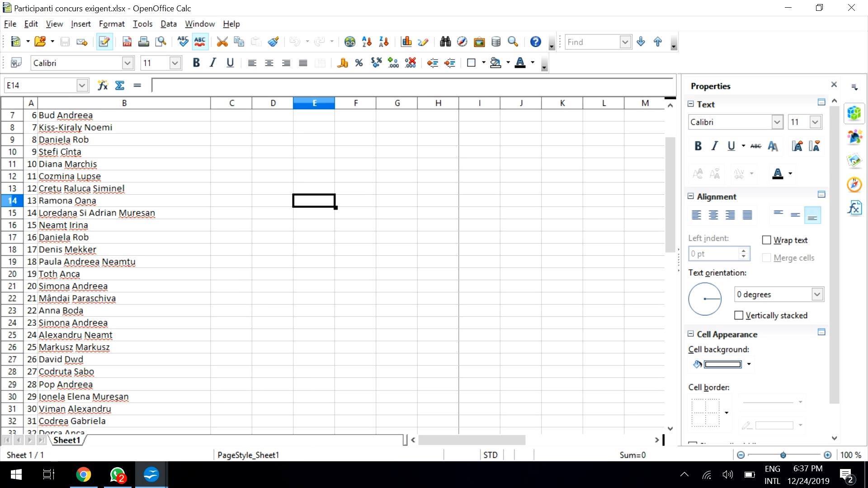This screenshot has width=868, height=488.
Task: Enable the Wrap text checkbox
Action: click(766, 240)
